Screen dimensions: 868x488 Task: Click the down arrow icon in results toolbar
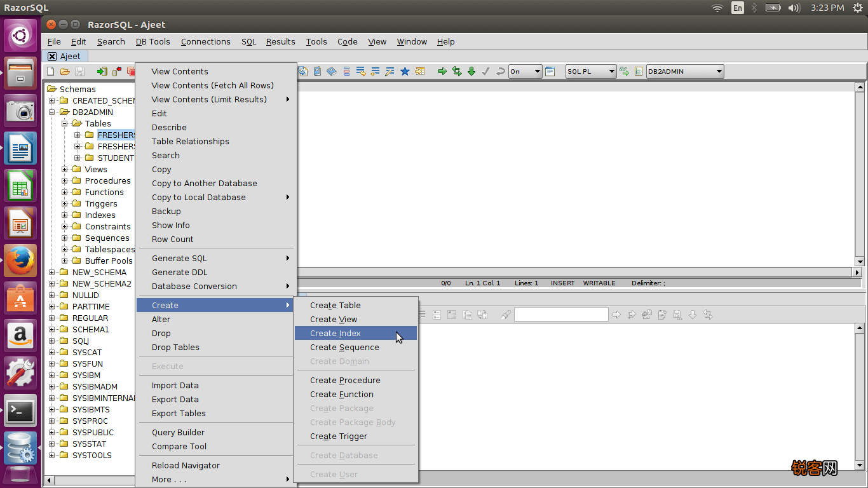693,315
